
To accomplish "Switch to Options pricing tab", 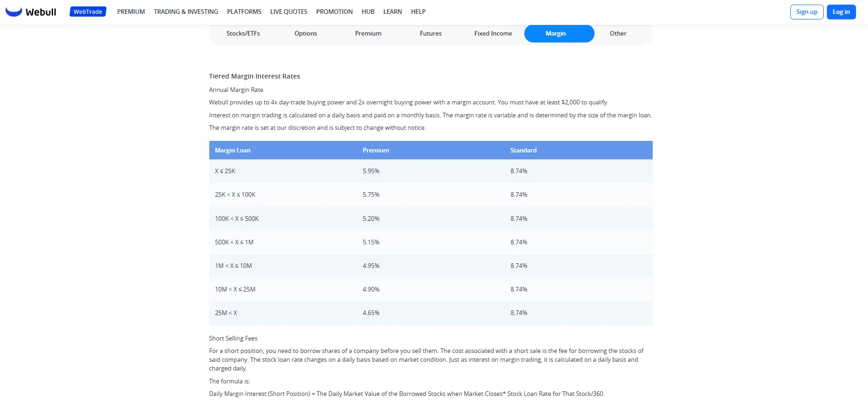I will (x=305, y=33).
